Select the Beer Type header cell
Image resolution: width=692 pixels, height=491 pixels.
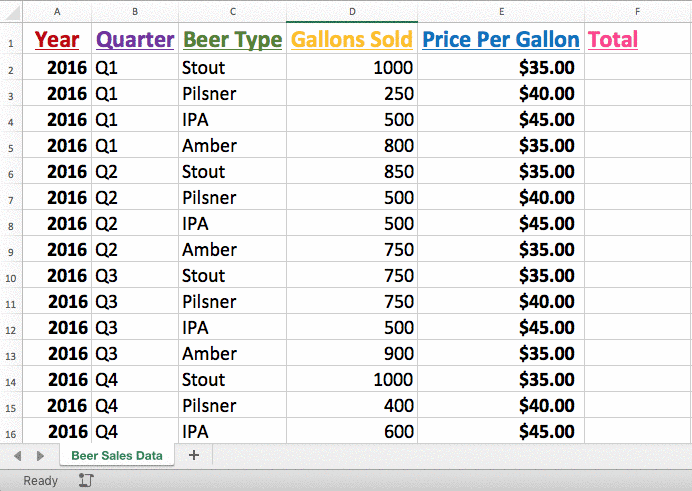(233, 39)
